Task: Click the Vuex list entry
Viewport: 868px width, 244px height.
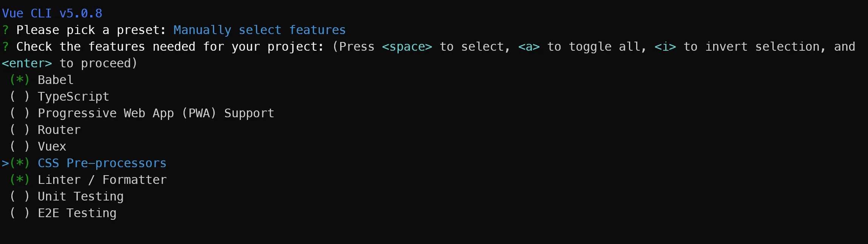Action: pos(52,146)
